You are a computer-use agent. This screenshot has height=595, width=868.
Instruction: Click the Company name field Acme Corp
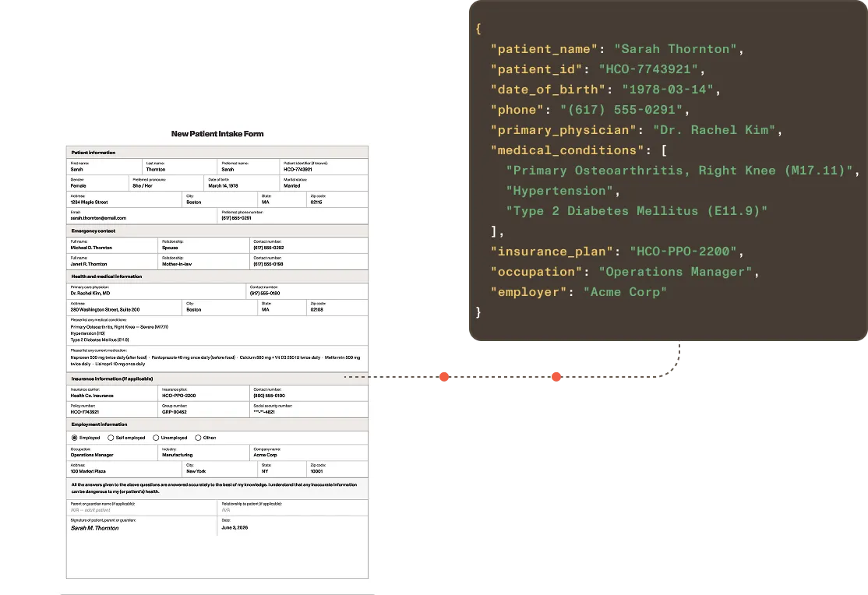(x=309, y=452)
